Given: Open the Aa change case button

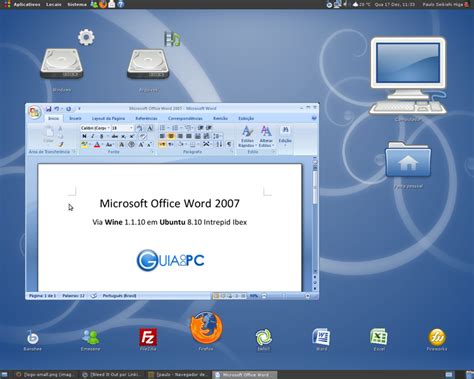Looking at the screenshot, I should coord(109,145).
